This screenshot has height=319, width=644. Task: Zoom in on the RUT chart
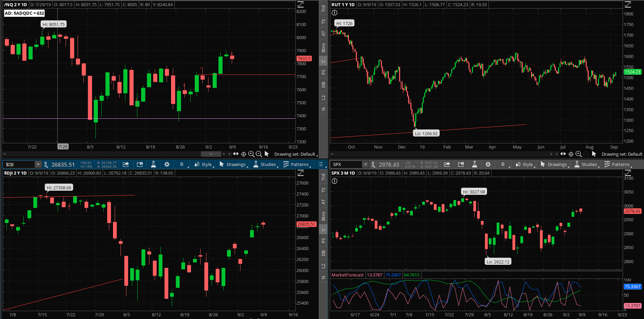[578, 154]
